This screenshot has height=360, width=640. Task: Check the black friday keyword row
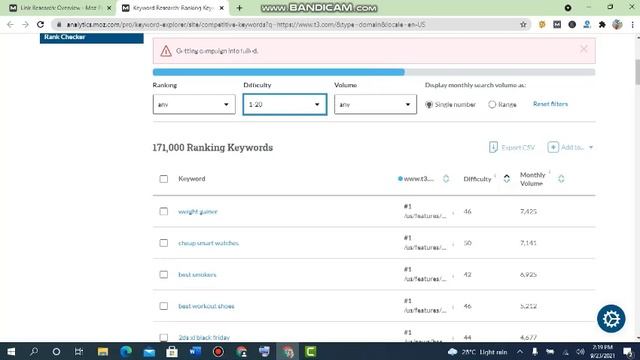click(x=164, y=337)
